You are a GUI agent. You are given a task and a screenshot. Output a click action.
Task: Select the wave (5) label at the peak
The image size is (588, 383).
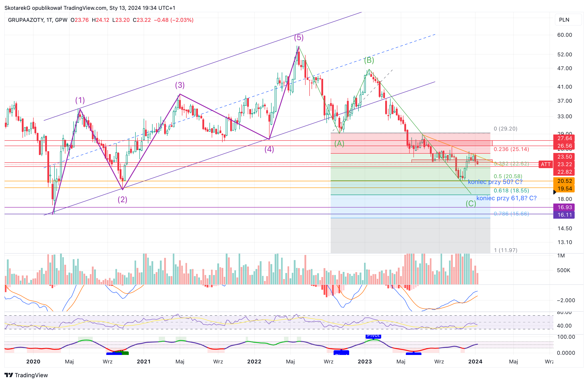299,38
